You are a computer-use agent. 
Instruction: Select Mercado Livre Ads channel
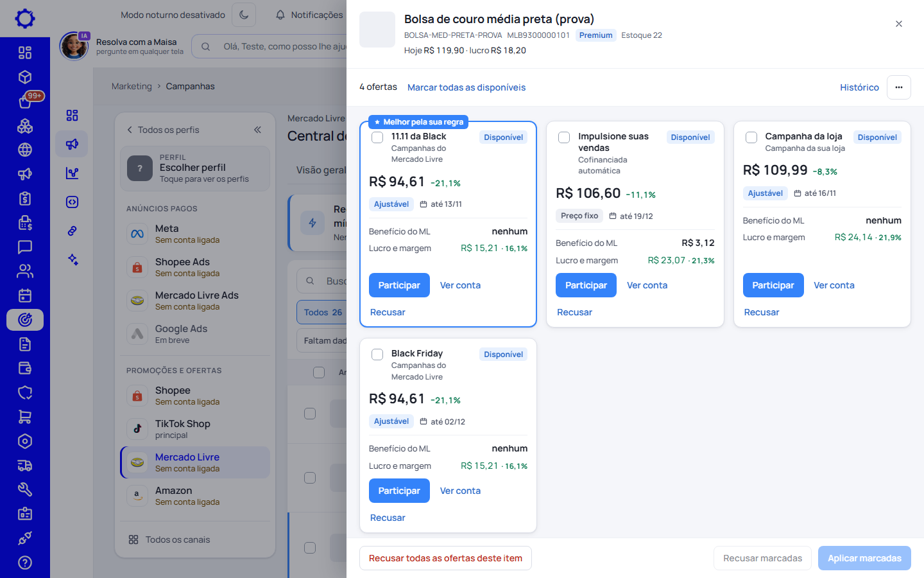pos(195,301)
